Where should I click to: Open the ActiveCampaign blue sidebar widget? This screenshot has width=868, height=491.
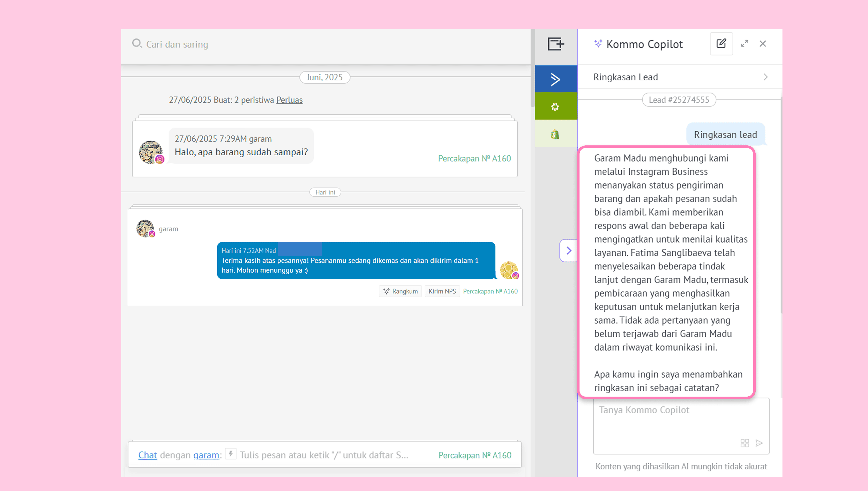coord(556,79)
